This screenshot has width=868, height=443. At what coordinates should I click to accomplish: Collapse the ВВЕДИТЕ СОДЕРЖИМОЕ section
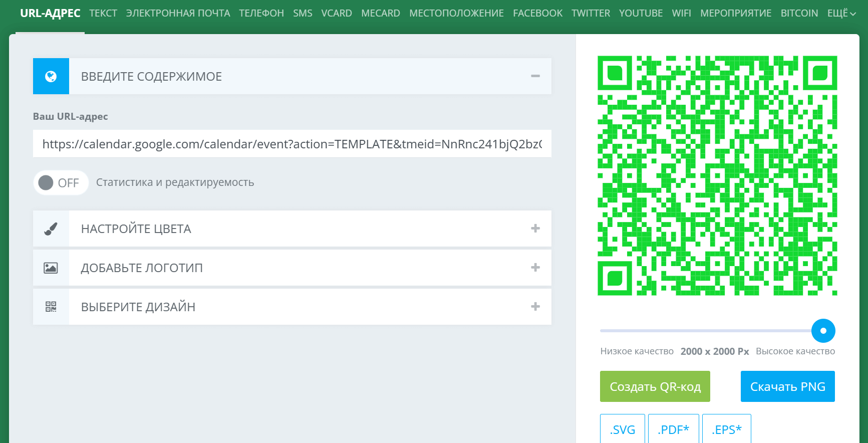[x=535, y=76]
